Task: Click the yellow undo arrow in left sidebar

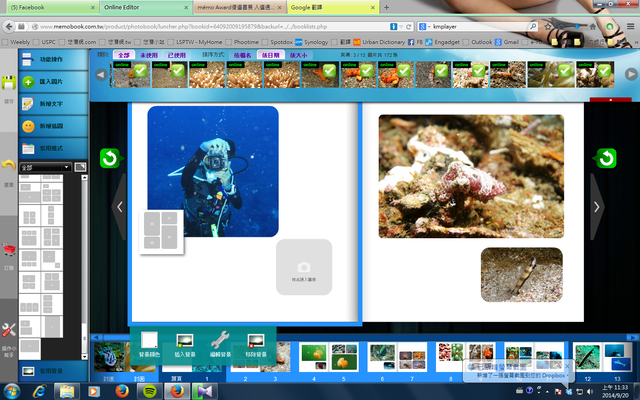Action: click(x=9, y=165)
